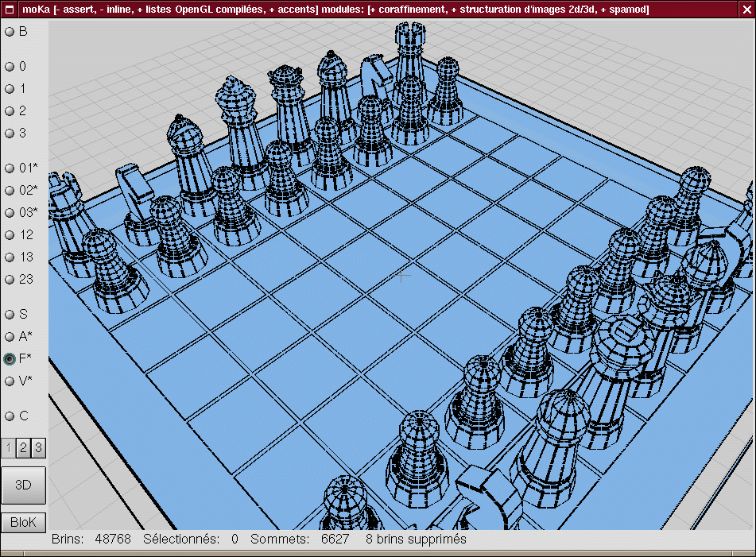Select radio option 1

click(10, 89)
